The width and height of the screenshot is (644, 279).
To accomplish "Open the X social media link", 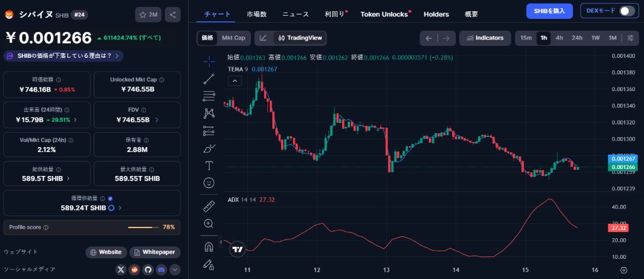I will (121, 270).
